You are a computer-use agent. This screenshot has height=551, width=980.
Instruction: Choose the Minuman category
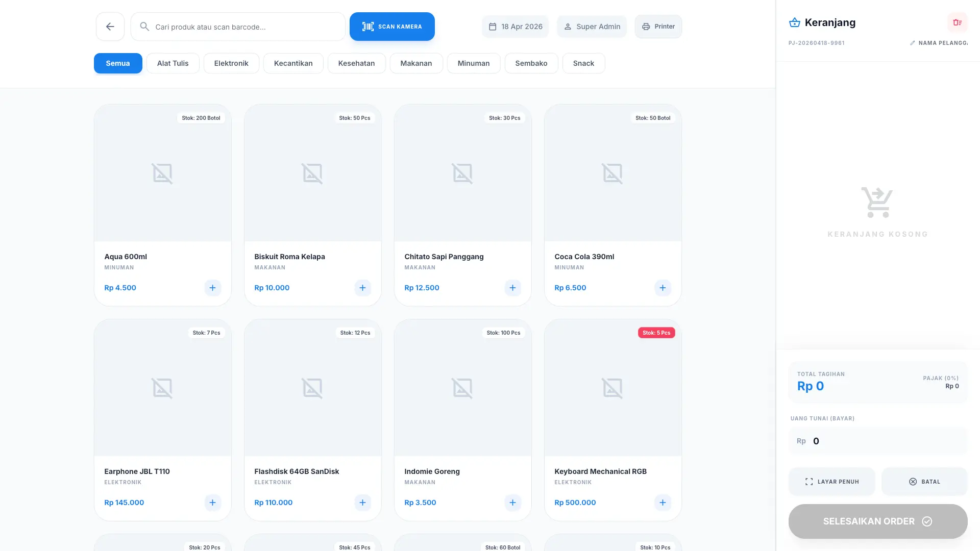pyautogui.click(x=474, y=63)
